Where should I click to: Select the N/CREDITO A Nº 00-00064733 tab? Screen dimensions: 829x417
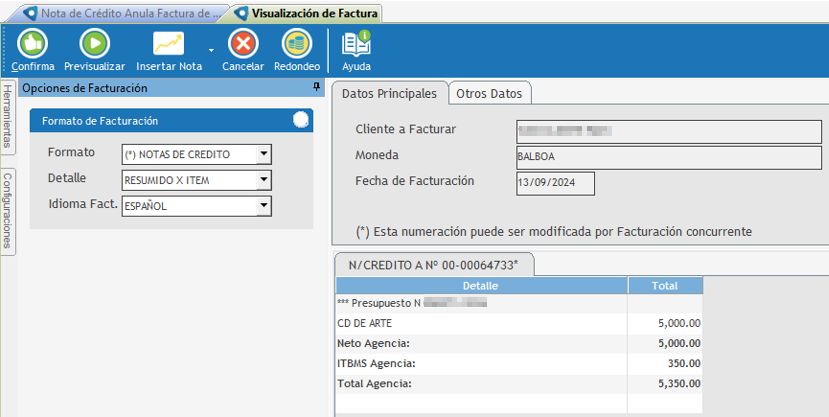[x=433, y=265]
